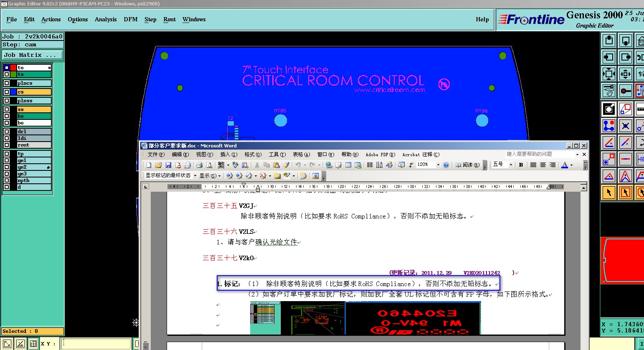Open the font color A dropdown arrow
644x350 pixels.
click(571, 165)
